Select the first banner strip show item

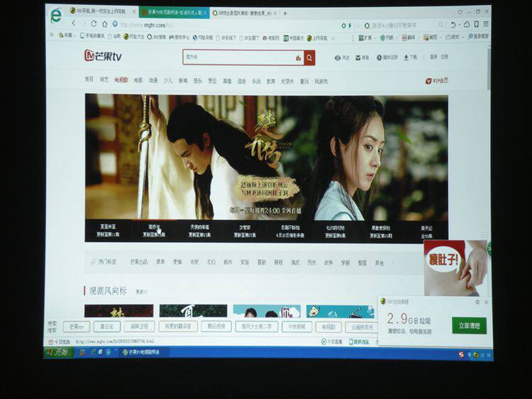pyautogui.click(x=108, y=231)
